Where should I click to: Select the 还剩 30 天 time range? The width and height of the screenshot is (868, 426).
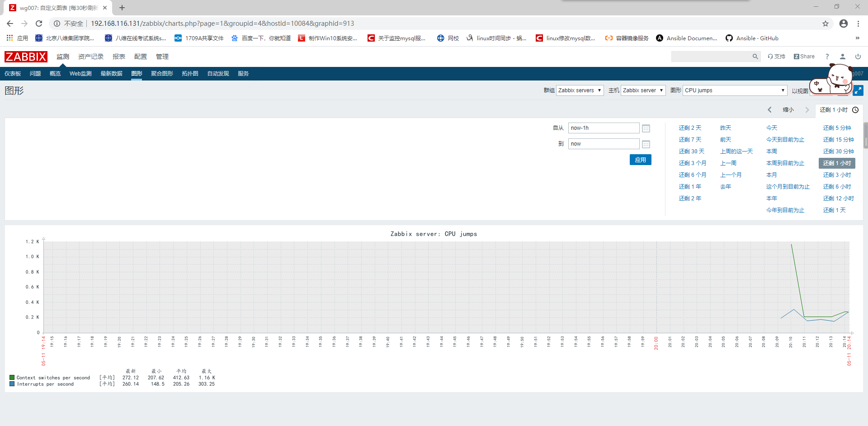(691, 151)
